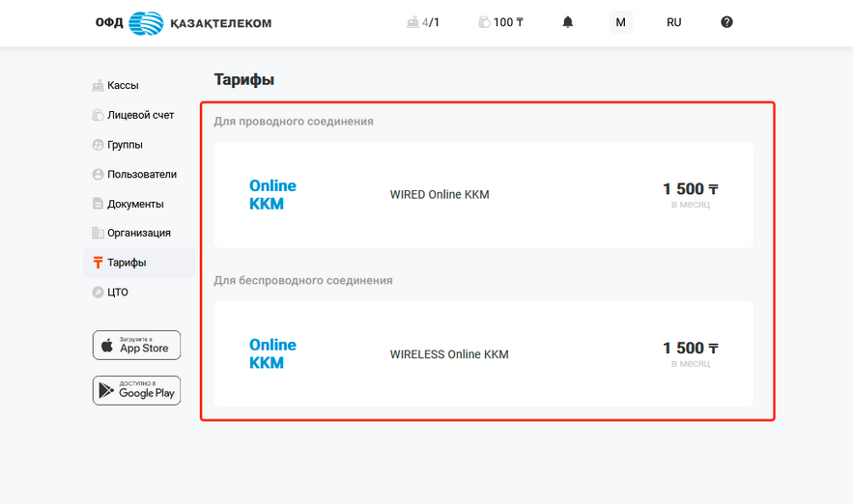Click the wireless tariff 1 500 ₸ price

pos(691,348)
